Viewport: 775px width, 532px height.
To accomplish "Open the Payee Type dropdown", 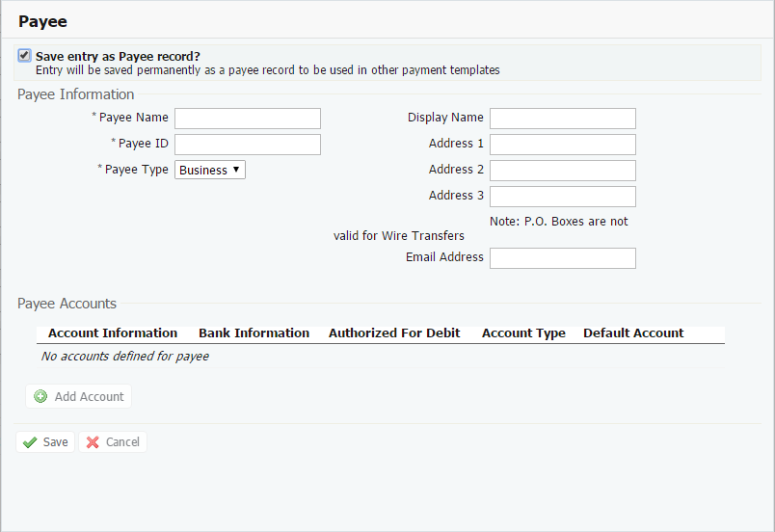I will (x=210, y=170).
